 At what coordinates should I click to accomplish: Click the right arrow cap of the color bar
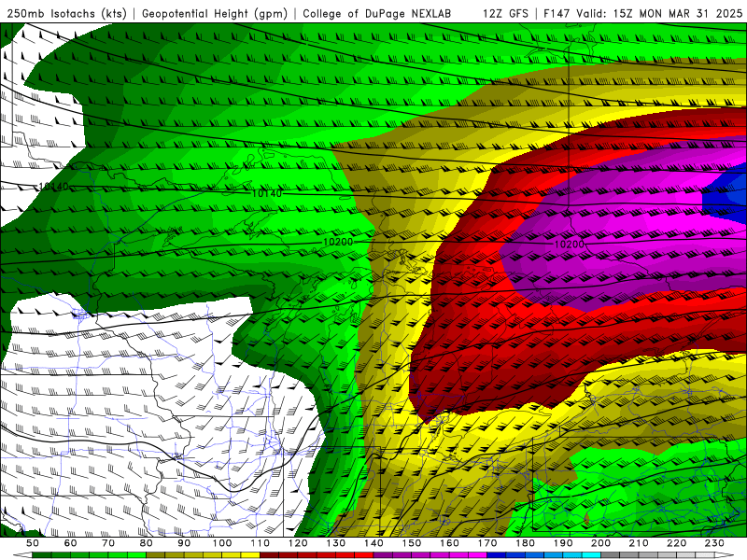[x=725, y=554]
